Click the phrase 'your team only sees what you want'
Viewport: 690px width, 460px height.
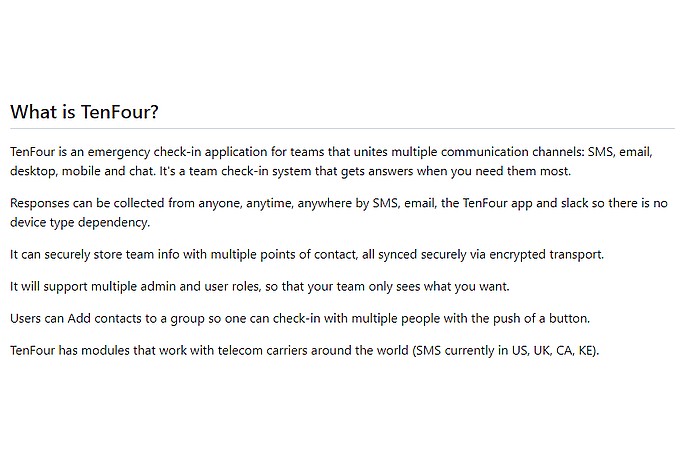(x=408, y=287)
